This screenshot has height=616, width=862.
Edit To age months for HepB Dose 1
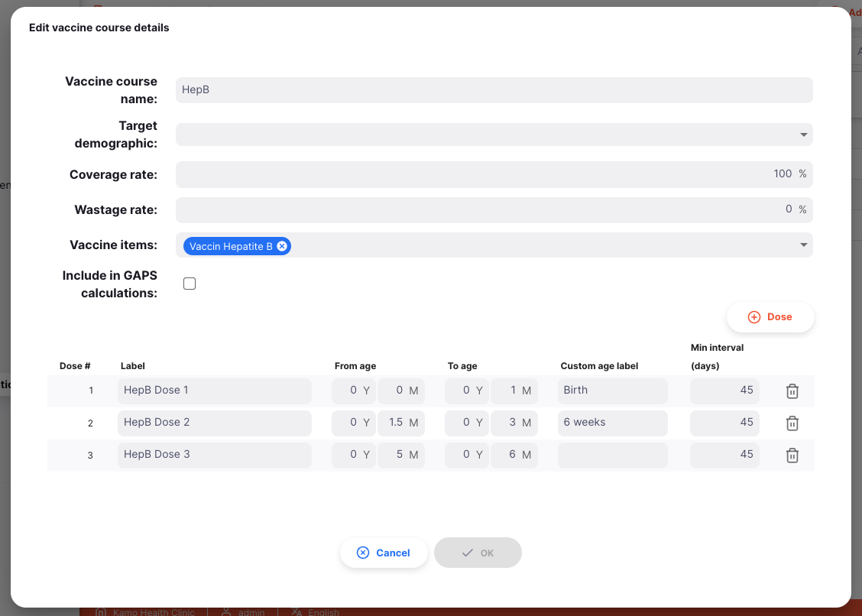[514, 391]
